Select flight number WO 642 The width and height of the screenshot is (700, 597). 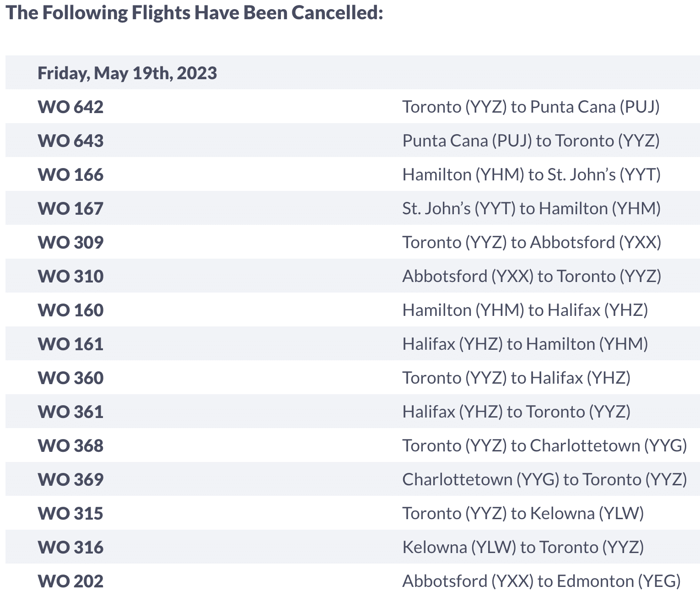70,107
